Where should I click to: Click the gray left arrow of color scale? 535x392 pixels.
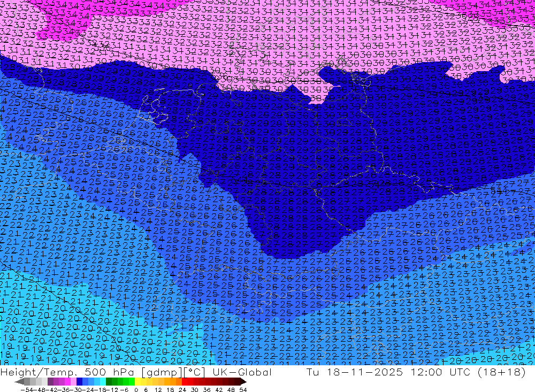pos(19,382)
